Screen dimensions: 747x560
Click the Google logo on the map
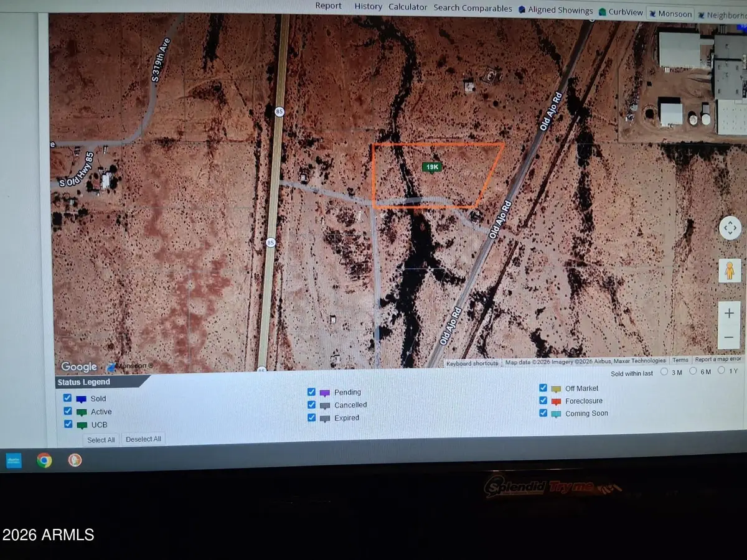[78, 366]
